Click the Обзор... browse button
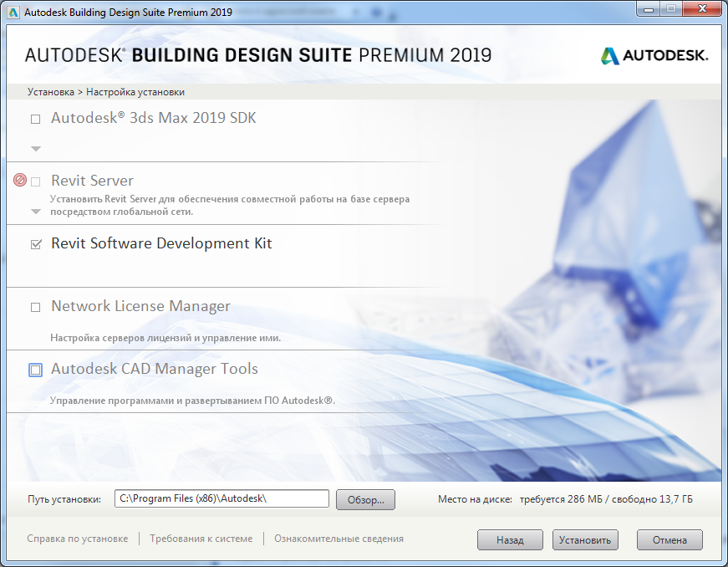The width and height of the screenshot is (728, 567). pyautogui.click(x=365, y=499)
